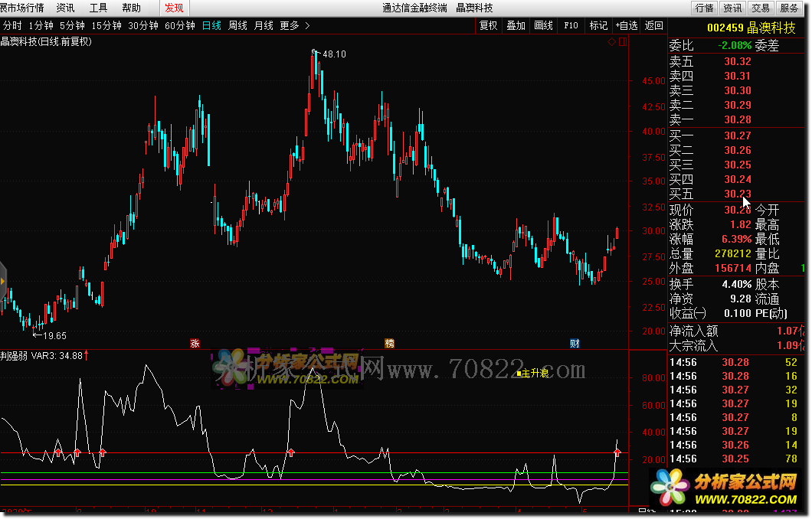Click the 卖一 price 30.28

(x=738, y=119)
